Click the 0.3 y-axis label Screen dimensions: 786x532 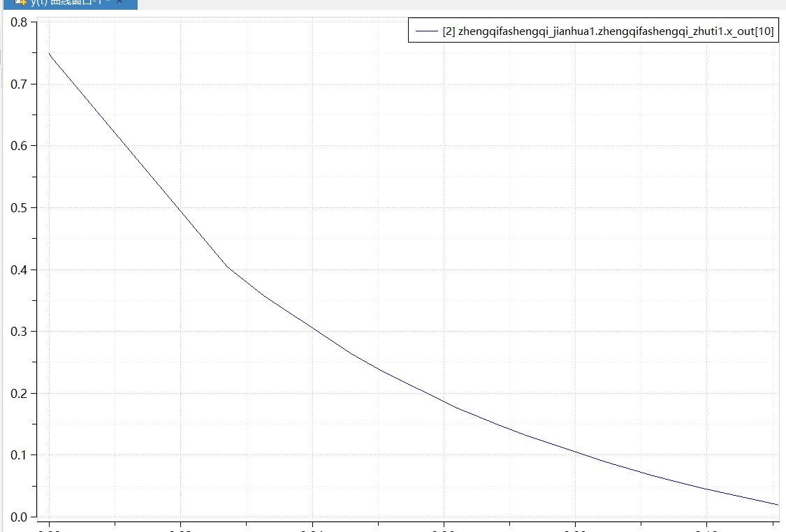(19, 332)
